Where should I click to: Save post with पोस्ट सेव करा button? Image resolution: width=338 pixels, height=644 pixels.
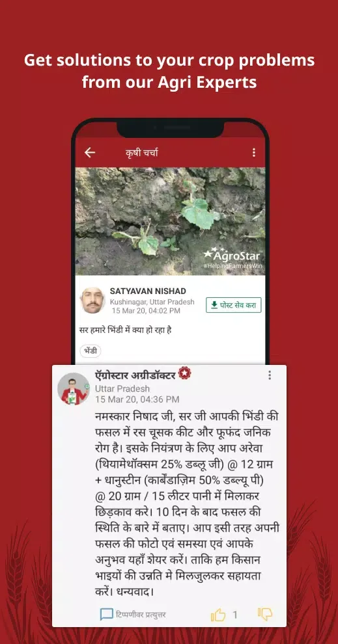[x=234, y=305]
